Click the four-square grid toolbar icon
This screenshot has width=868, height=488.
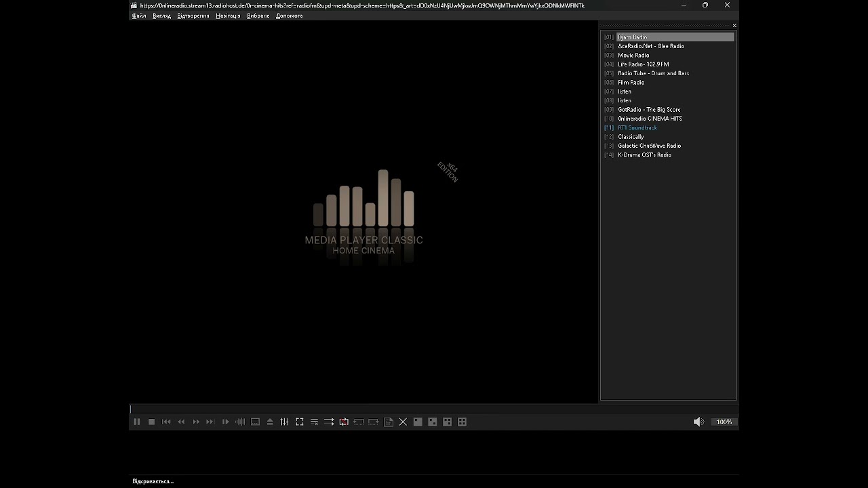point(462,422)
